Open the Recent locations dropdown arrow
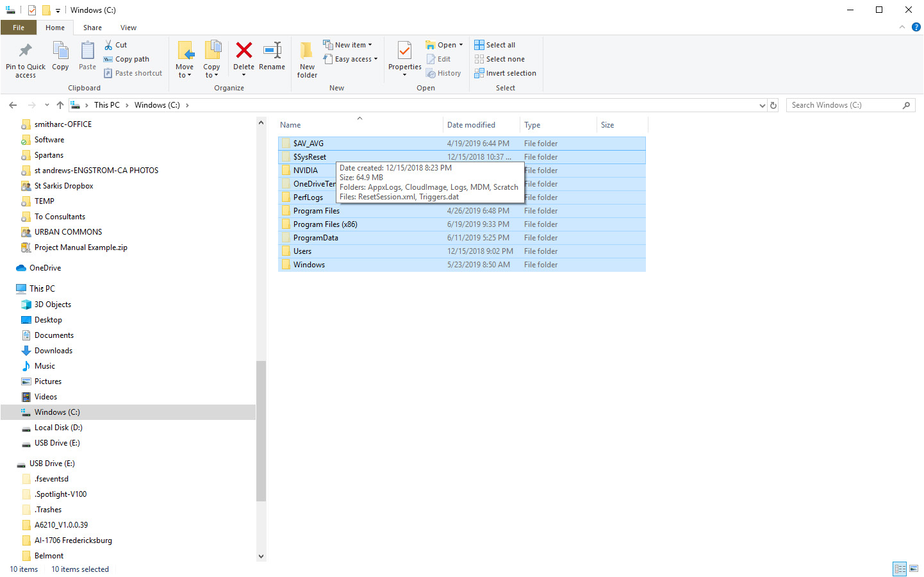The height and width of the screenshot is (577, 924). click(47, 105)
